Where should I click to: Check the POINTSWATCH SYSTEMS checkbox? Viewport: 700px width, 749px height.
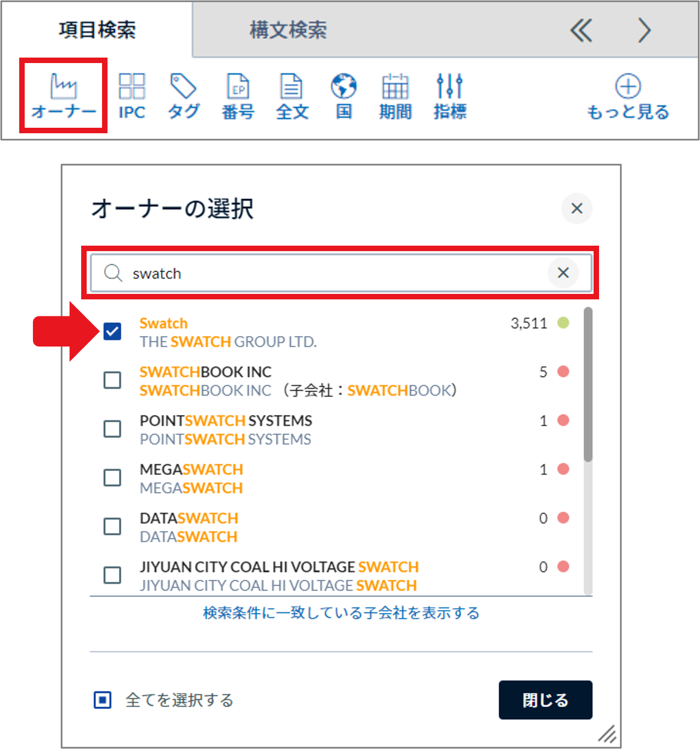(x=112, y=429)
